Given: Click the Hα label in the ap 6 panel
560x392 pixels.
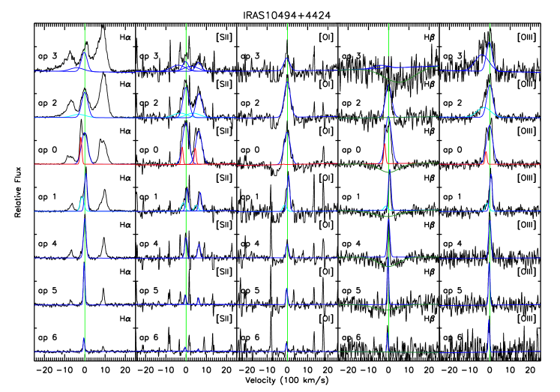Looking at the screenshot, I should (x=125, y=319).
